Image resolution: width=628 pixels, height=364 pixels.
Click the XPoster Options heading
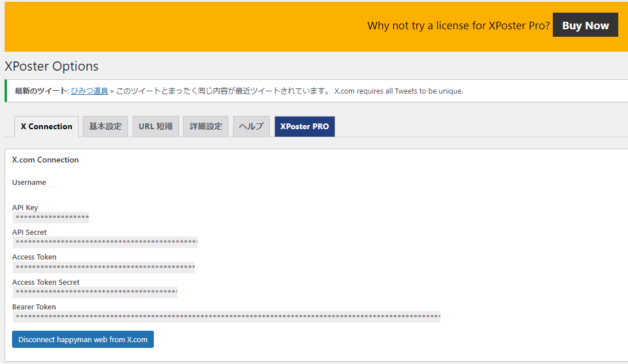click(x=52, y=66)
